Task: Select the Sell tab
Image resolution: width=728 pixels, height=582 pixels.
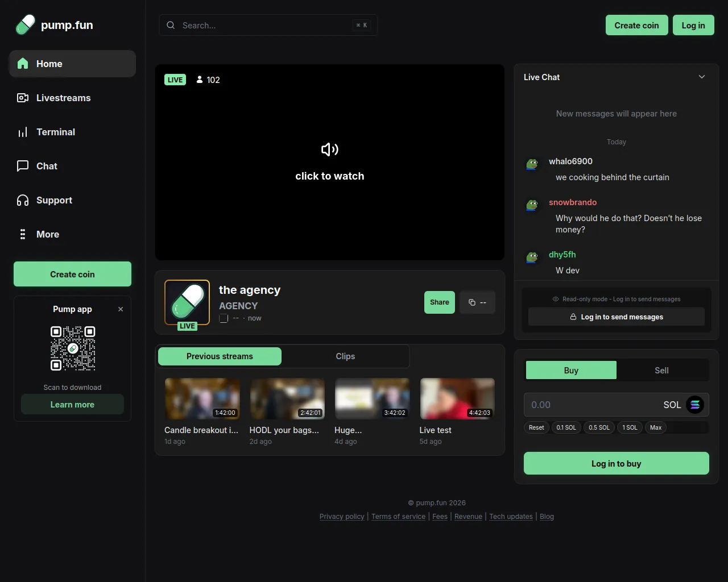Action: click(661, 370)
